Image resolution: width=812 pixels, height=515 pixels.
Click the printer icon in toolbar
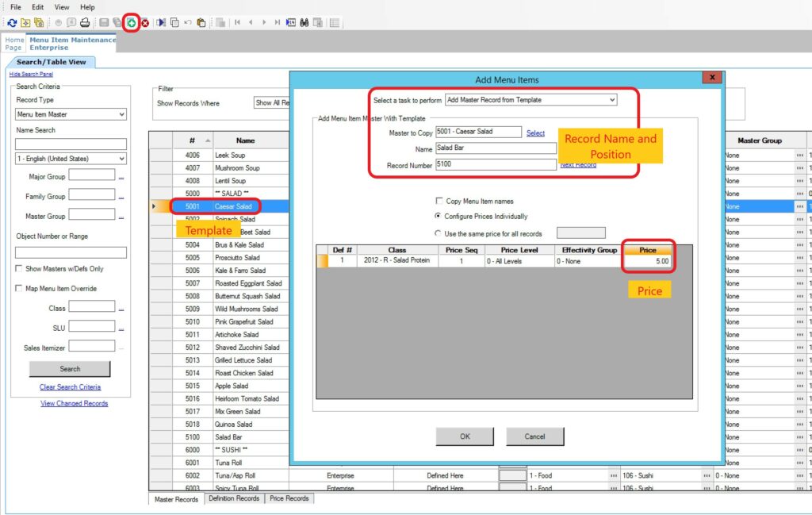tap(85, 23)
